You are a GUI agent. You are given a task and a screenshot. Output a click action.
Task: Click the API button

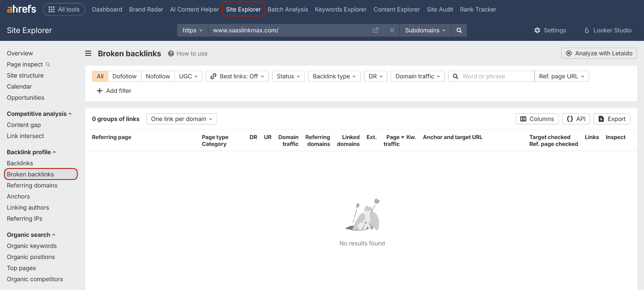(576, 119)
